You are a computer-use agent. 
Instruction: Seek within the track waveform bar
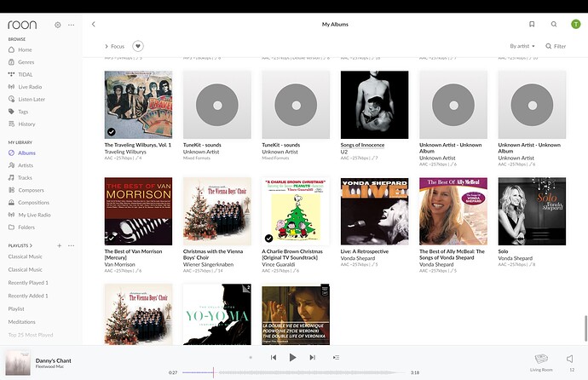(294, 372)
